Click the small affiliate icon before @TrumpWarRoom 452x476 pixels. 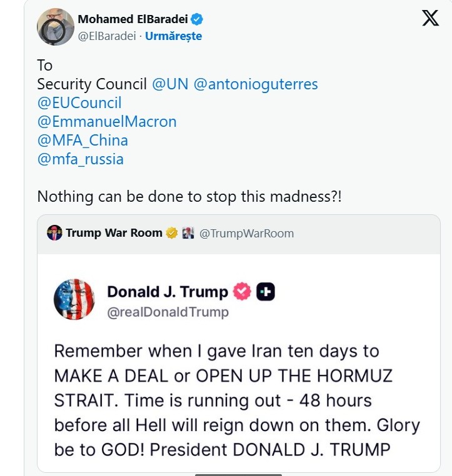point(188,233)
